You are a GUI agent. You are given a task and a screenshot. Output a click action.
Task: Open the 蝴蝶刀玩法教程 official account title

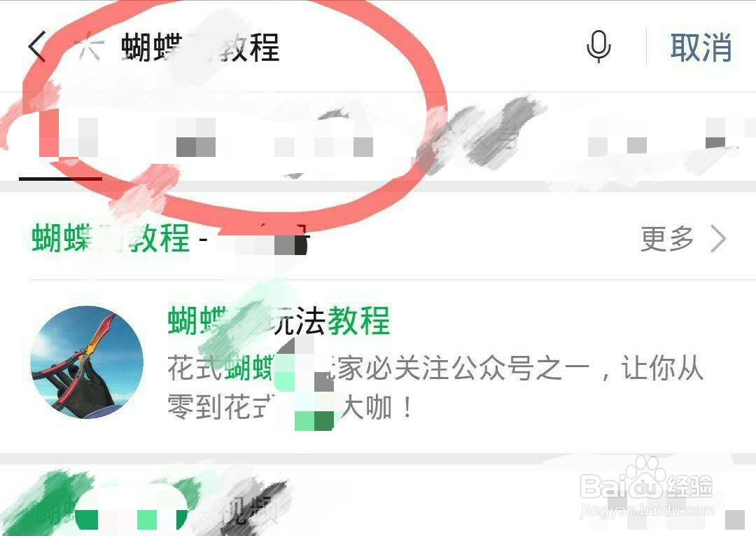pos(279,320)
